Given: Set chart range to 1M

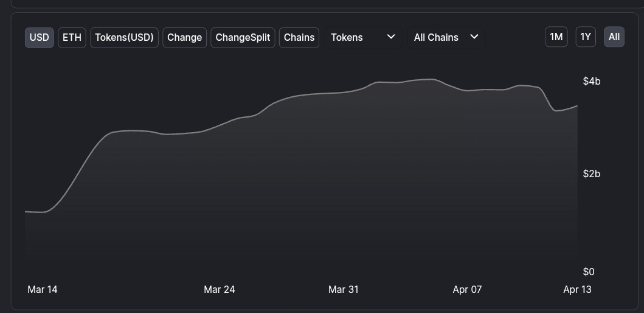Looking at the screenshot, I should coord(556,37).
